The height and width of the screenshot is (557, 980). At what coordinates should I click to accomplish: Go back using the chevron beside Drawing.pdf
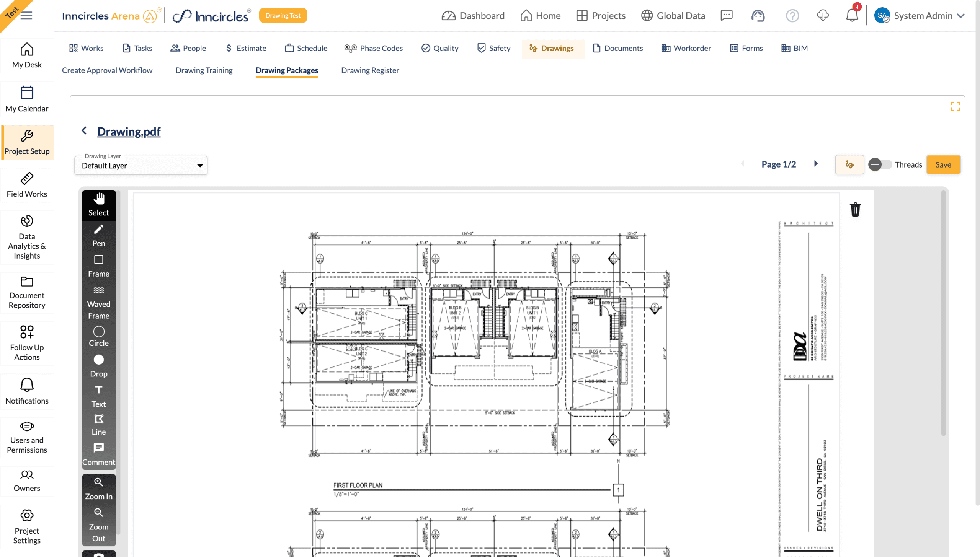(x=84, y=130)
